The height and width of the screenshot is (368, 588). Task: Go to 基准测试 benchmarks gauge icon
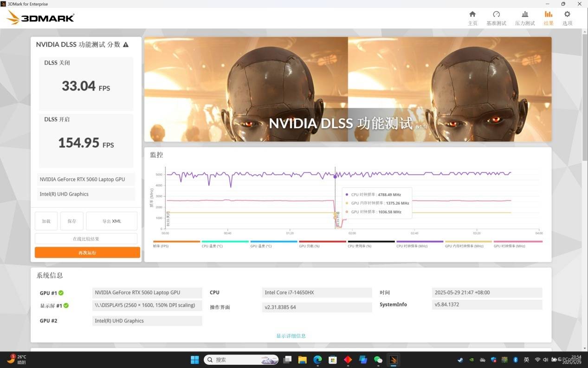496,14
